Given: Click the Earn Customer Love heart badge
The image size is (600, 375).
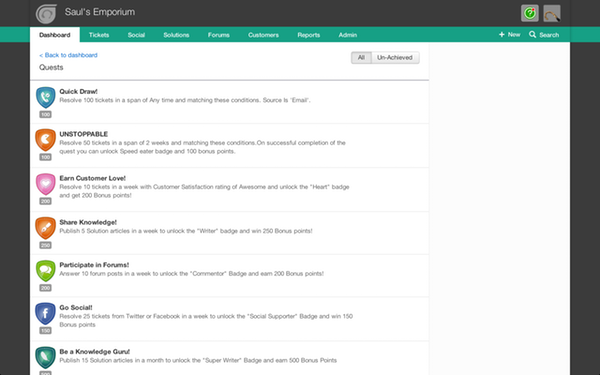Looking at the screenshot, I should (x=46, y=184).
